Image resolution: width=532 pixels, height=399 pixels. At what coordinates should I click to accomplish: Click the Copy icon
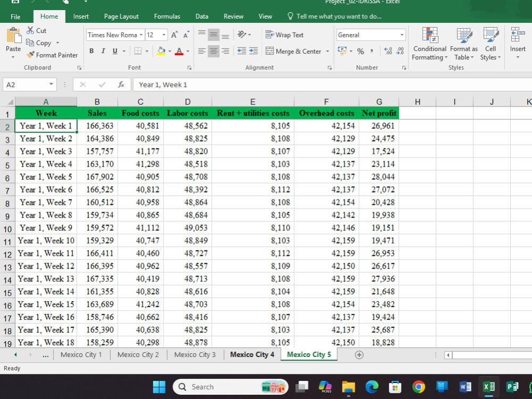(30, 43)
